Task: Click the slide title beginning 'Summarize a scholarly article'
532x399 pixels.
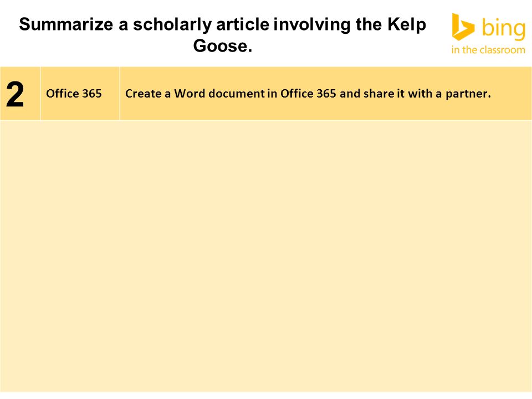Action: point(223,34)
